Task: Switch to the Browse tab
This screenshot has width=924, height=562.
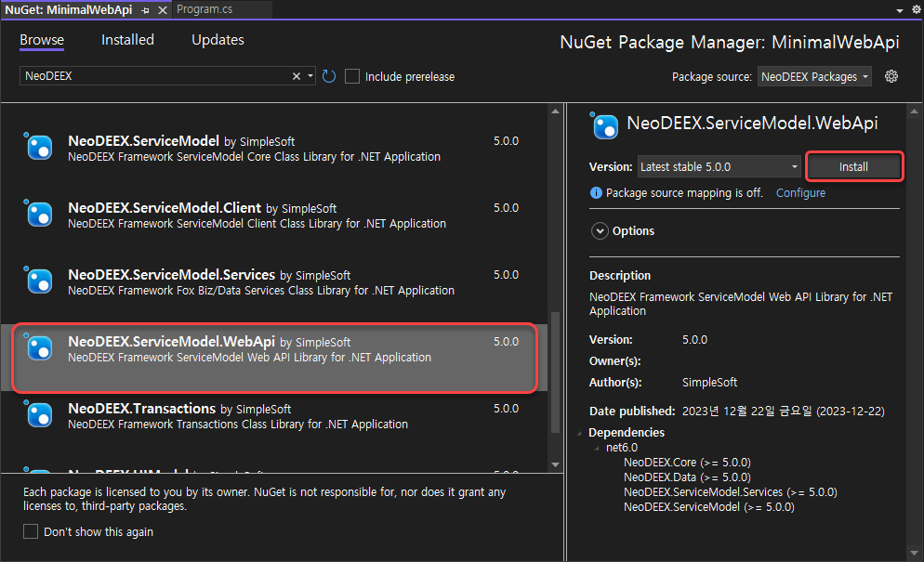Action: 42,40
